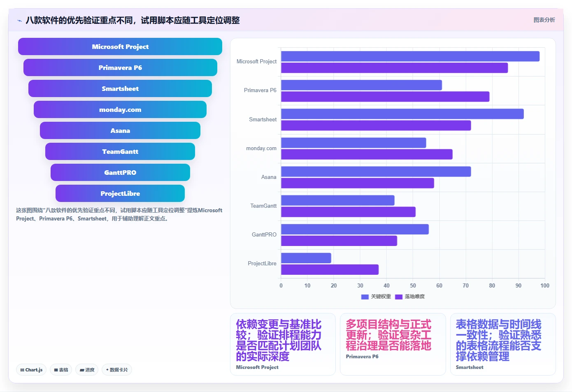Click the 进度 tag
Screen dimensions: 572x392
click(87, 370)
